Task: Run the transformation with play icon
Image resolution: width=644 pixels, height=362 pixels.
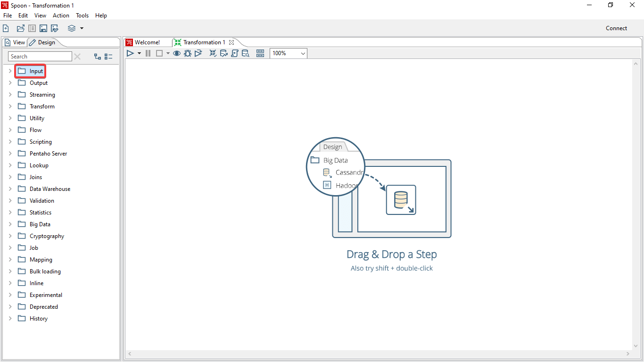Action: pyautogui.click(x=131, y=53)
